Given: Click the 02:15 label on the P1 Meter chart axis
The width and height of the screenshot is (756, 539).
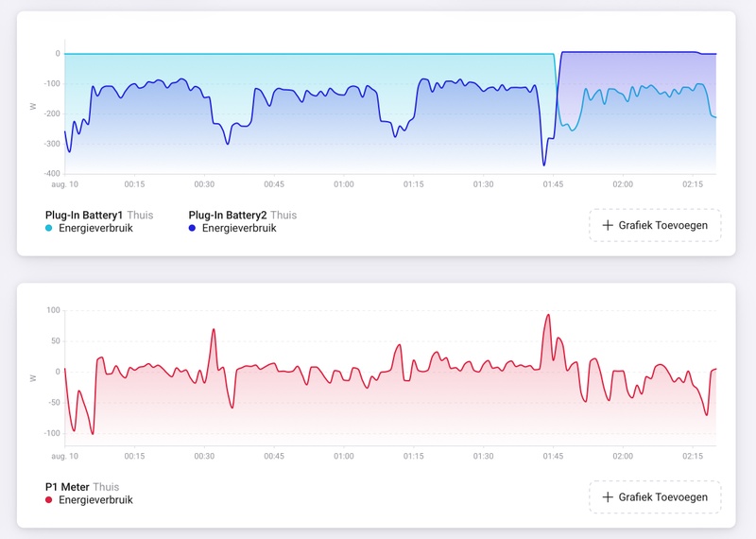Looking at the screenshot, I should click(693, 456).
